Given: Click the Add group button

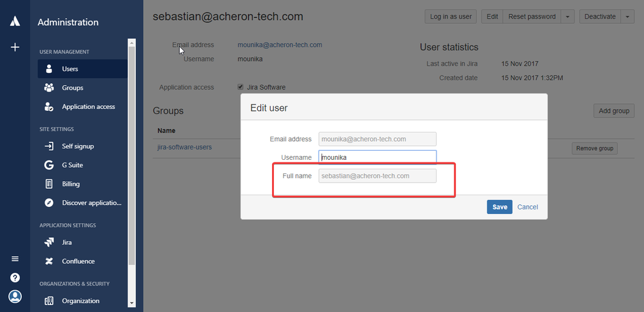Looking at the screenshot, I should (614, 111).
